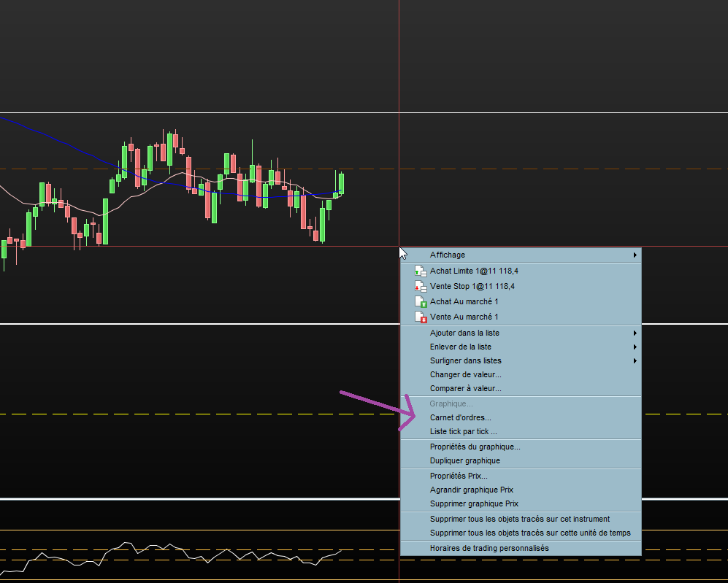
Task: Select Dupliquer graphique
Action: [464, 460]
